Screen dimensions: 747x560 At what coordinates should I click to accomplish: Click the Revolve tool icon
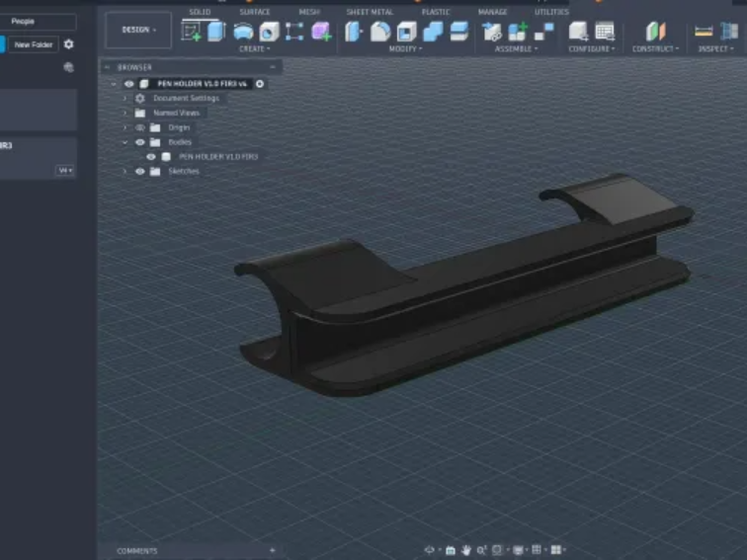point(243,32)
